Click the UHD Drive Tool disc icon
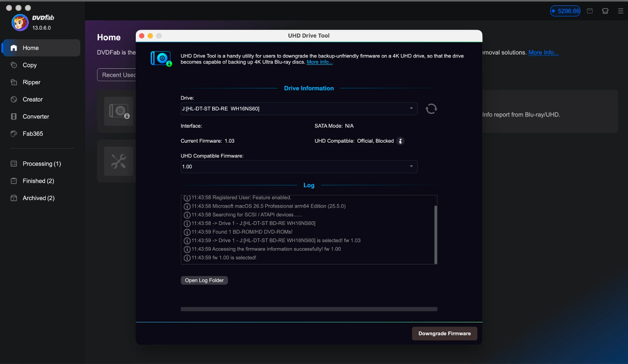Screen dimensions: 628x364 (161, 58)
